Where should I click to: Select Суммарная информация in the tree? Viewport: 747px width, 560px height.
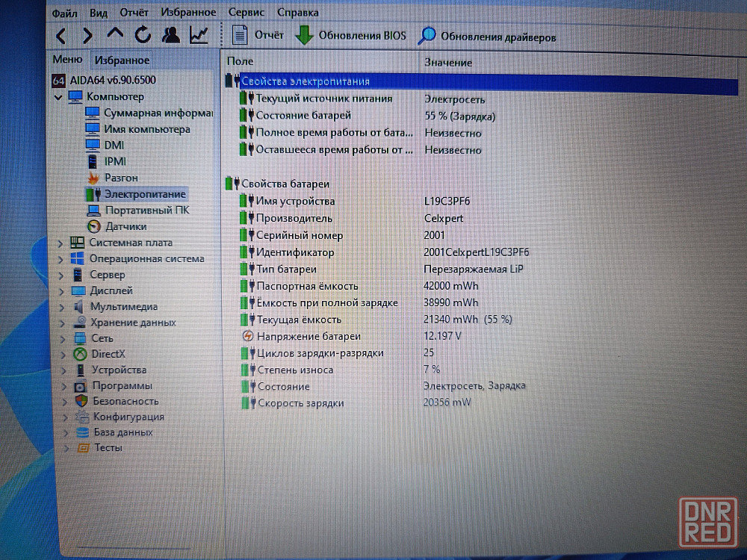pyautogui.click(x=158, y=113)
